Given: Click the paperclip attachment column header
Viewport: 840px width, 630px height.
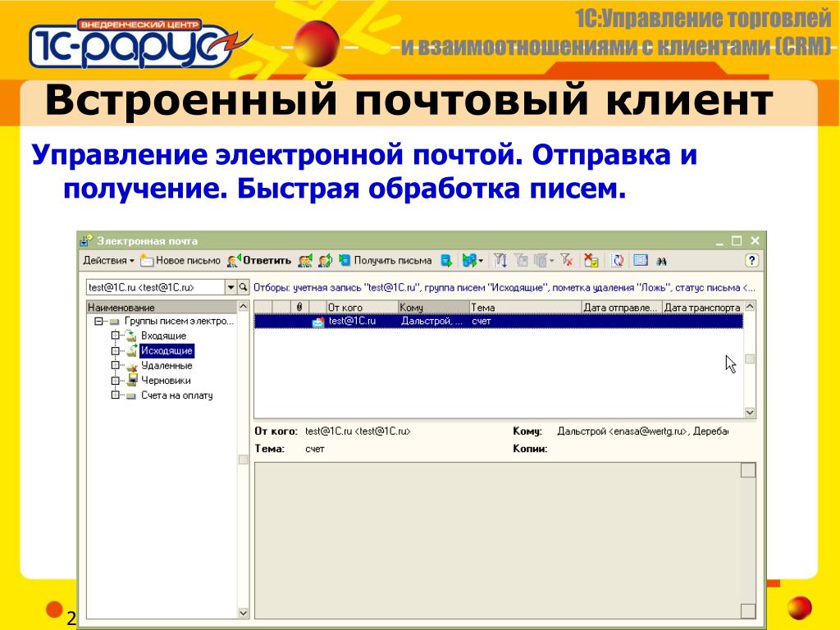Looking at the screenshot, I should (299, 307).
